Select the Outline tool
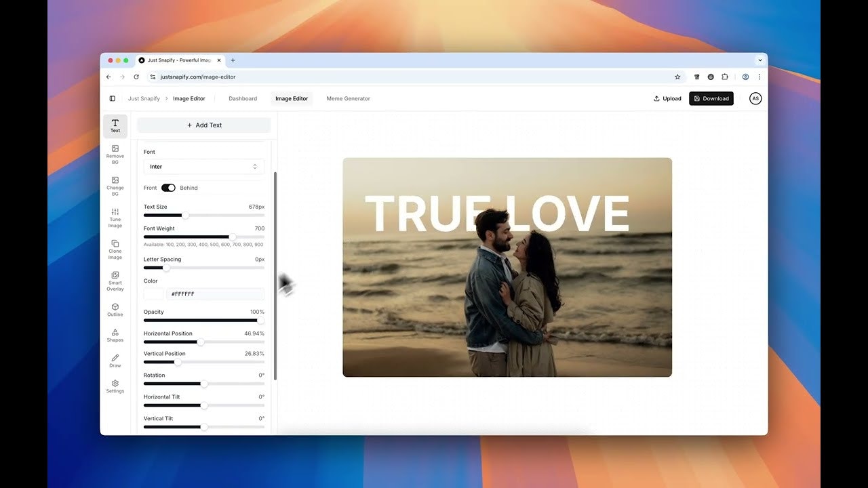This screenshot has width=868, height=488. click(115, 310)
